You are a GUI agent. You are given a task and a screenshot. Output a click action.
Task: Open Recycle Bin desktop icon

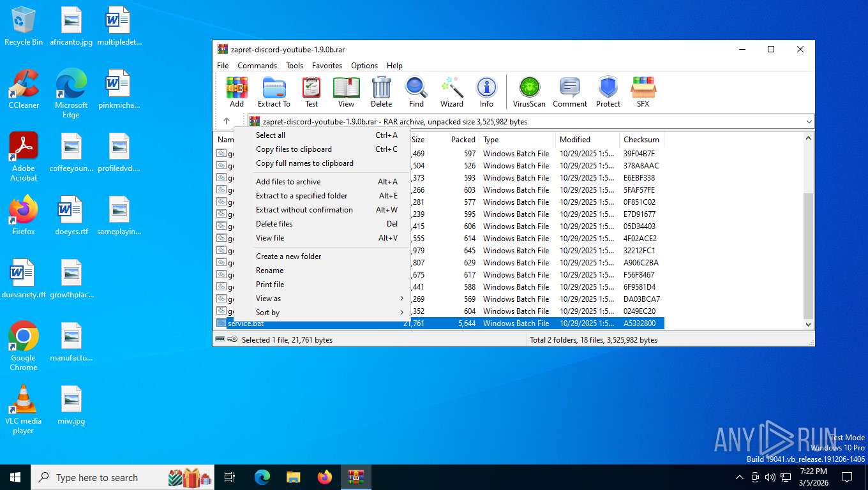pos(24,27)
